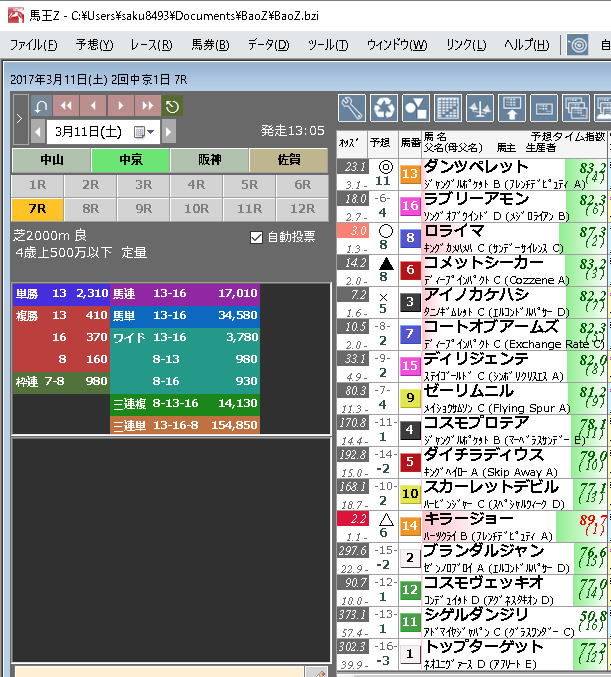Click horse name コメットシーカー
611x677 pixels.
pos(483,263)
